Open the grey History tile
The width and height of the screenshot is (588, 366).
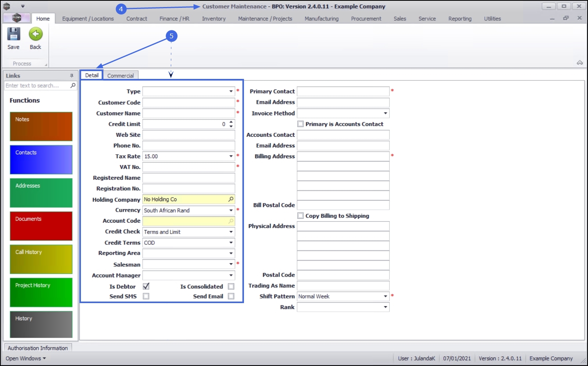(41, 325)
